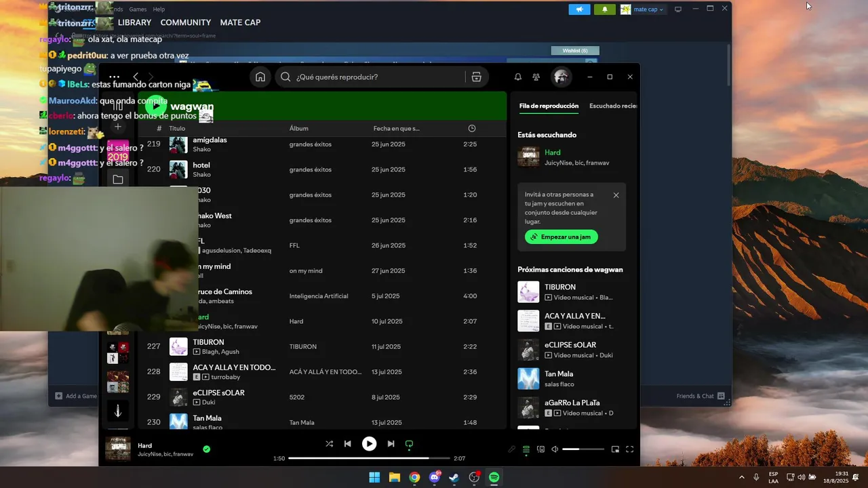
Task: Toggle the repeat mode
Action: [x=409, y=444]
